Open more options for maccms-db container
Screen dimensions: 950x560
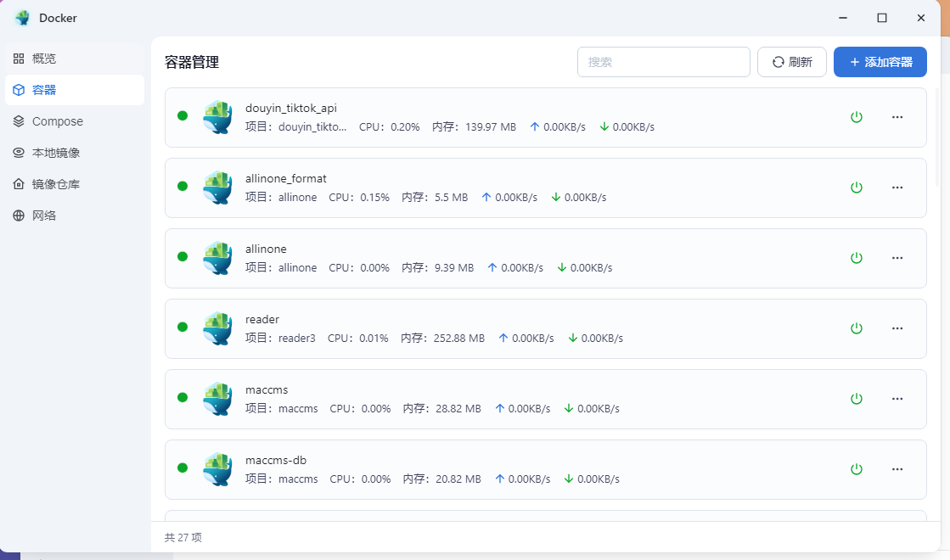click(897, 469)
